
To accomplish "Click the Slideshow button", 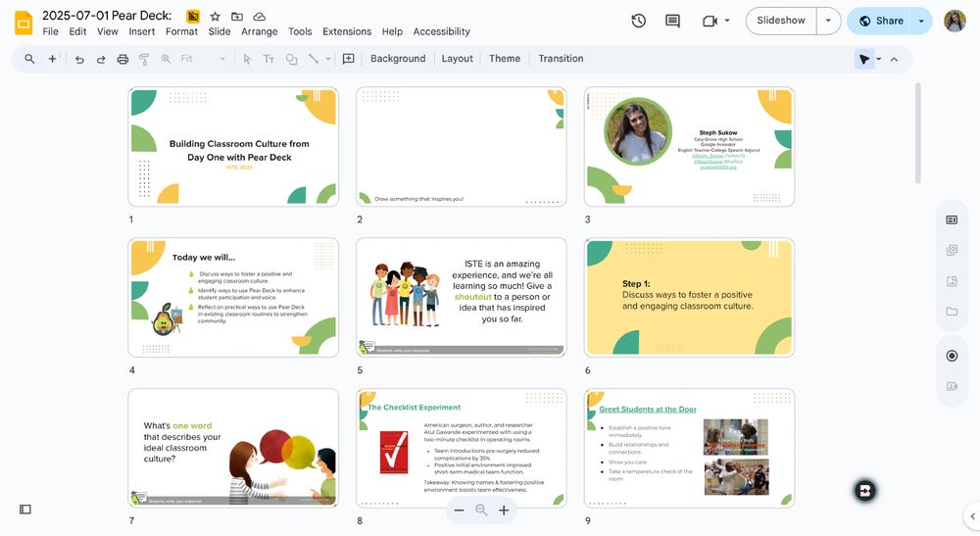I will (x=781, y=21).
